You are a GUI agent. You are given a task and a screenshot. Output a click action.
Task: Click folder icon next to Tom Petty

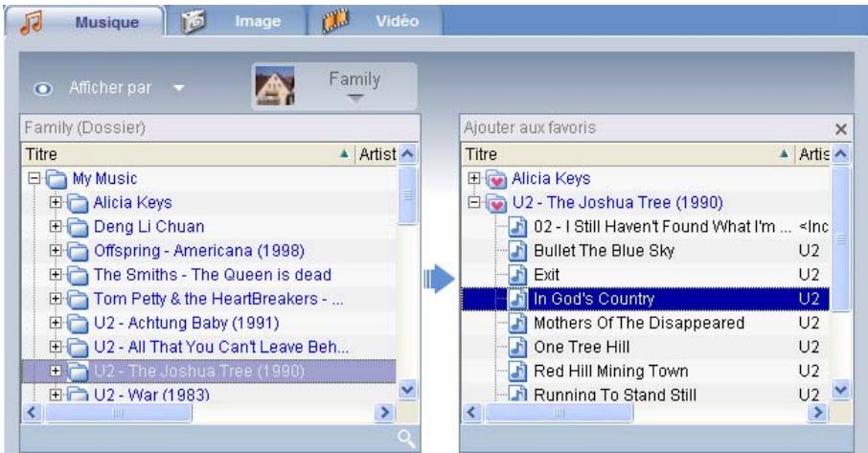tap(78, 299)
